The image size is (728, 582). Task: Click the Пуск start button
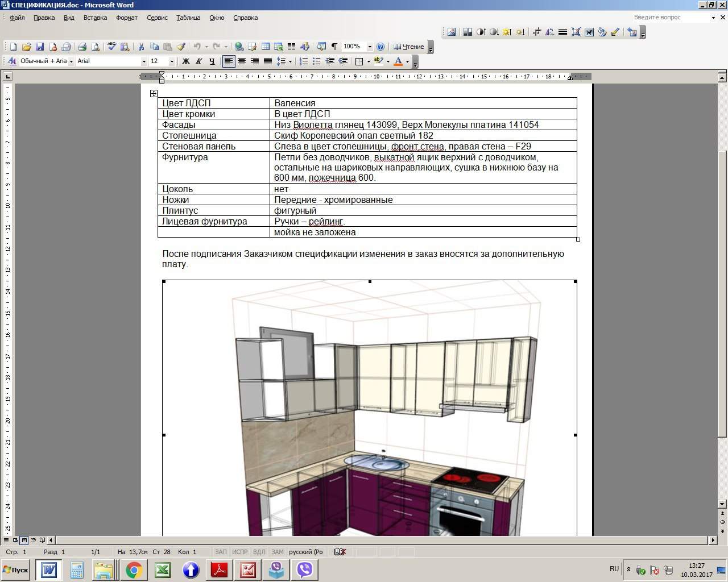[x=16, y=569]
